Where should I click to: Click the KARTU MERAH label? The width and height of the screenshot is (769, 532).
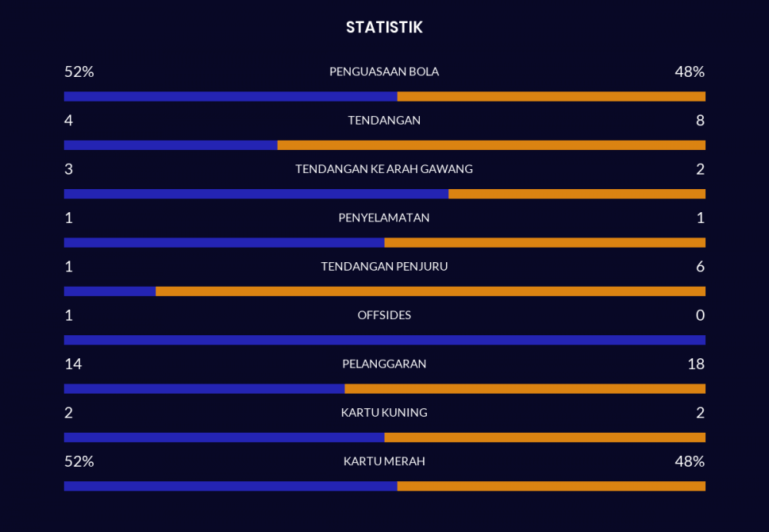tap(384, 461)
